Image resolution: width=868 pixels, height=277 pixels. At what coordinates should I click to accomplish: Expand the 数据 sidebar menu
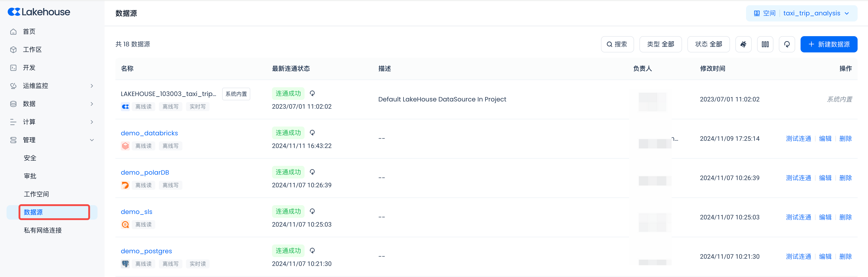(x=91, y=104)
